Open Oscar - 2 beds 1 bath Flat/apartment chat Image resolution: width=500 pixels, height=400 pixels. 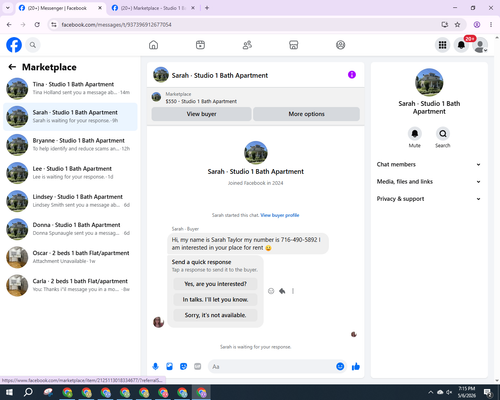coord(70,257)
